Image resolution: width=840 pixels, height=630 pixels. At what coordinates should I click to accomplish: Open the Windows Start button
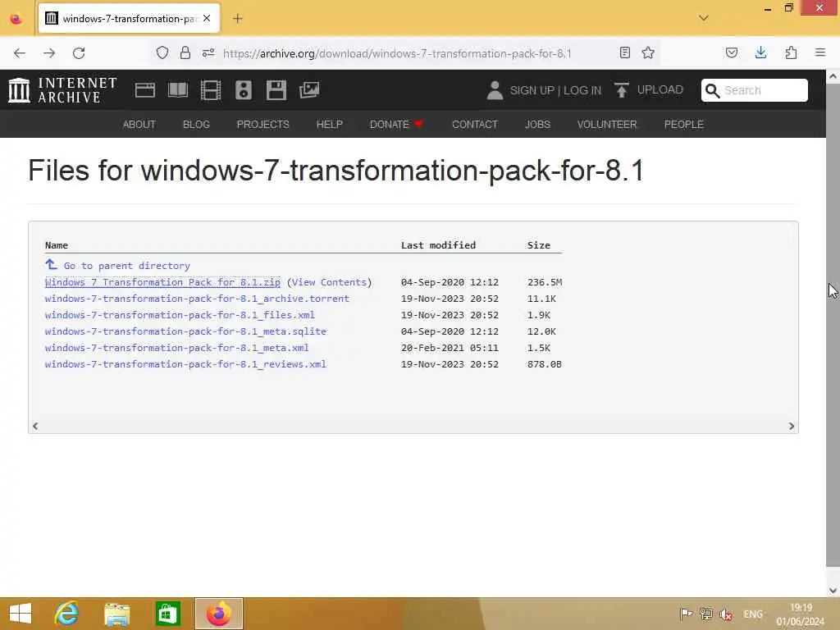coord(20,614)
